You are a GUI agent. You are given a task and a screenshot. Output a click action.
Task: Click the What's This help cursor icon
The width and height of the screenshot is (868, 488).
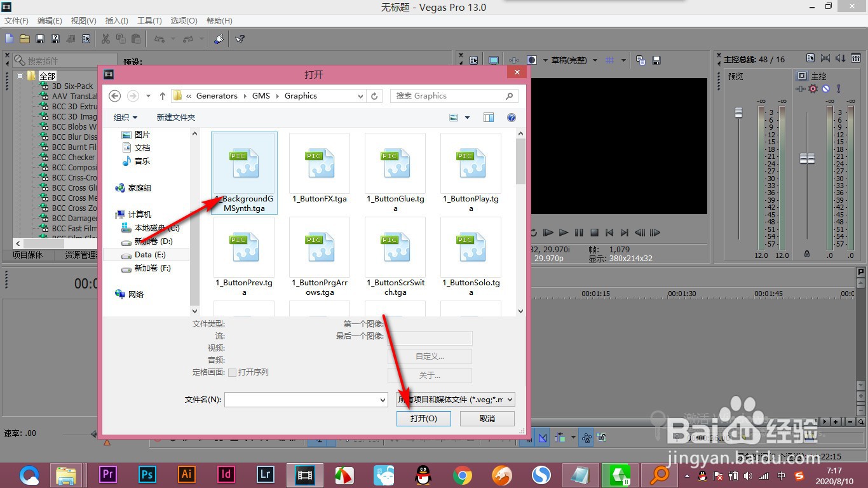pos(240,39)
